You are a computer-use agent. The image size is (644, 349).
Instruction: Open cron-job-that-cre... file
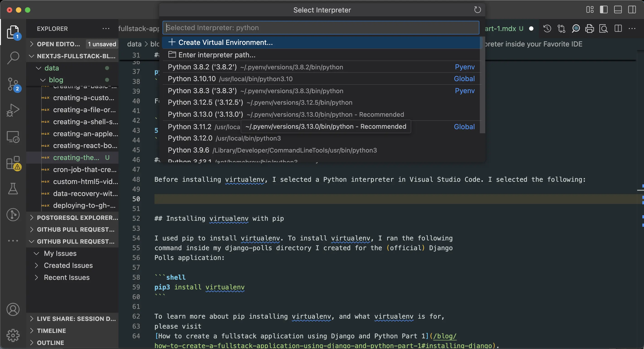point(72,170)
